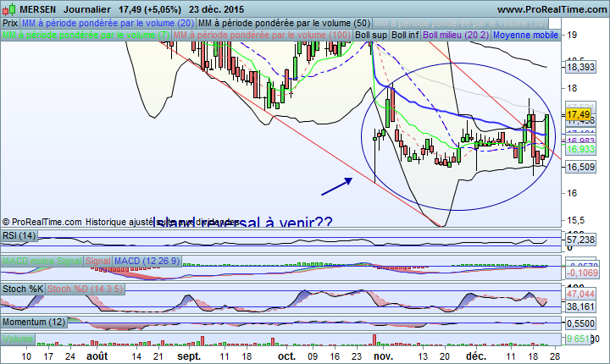Click the Volume panel label

(x=18, y=339)
